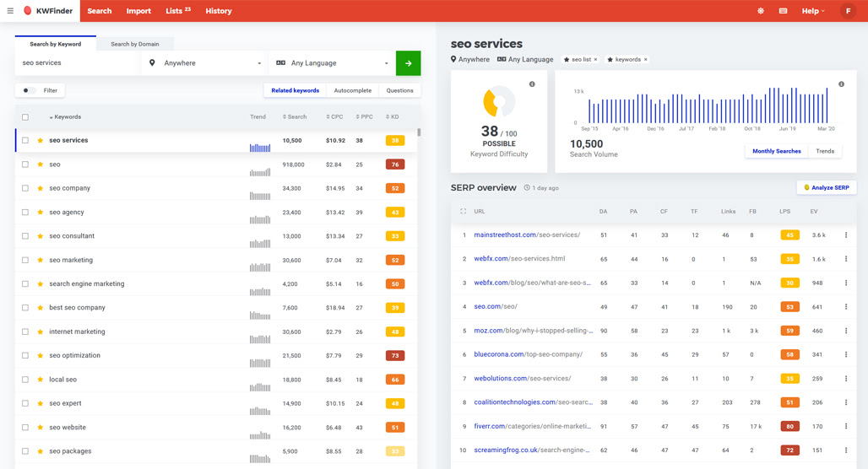Open the settings gear icon
The image size is (868, 469).
[x=761, y=10]
